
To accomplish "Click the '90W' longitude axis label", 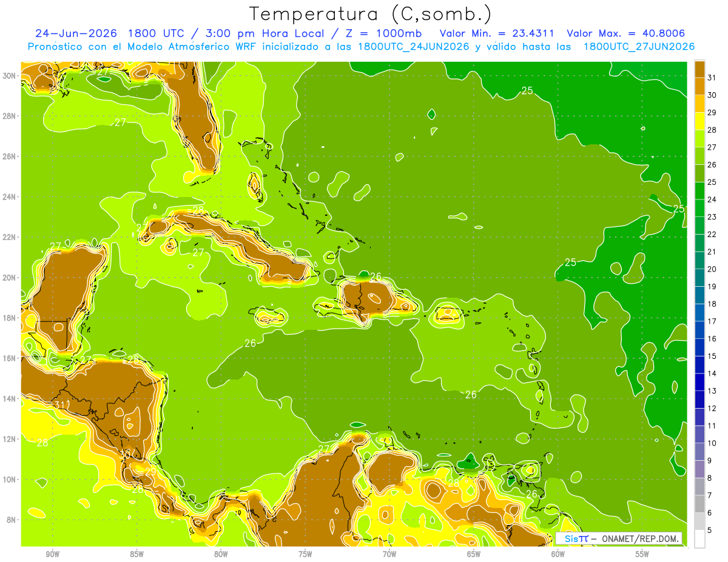I will pos(52,554).
